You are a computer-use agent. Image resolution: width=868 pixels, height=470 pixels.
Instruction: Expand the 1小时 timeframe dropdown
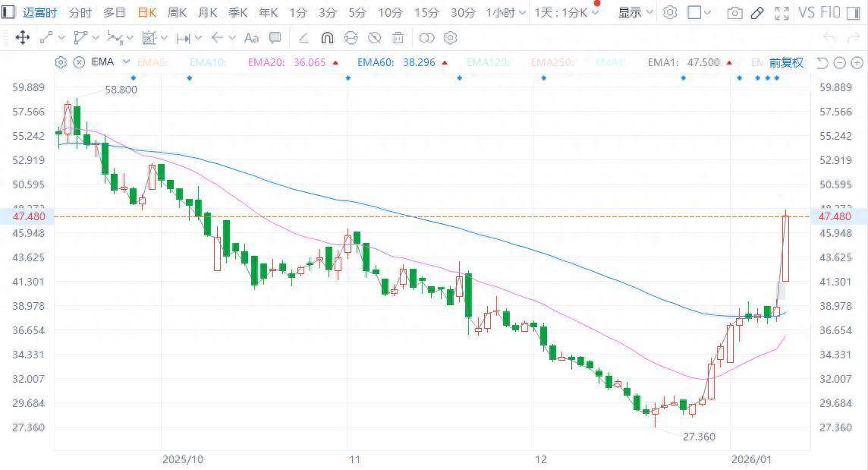(506, 13)
